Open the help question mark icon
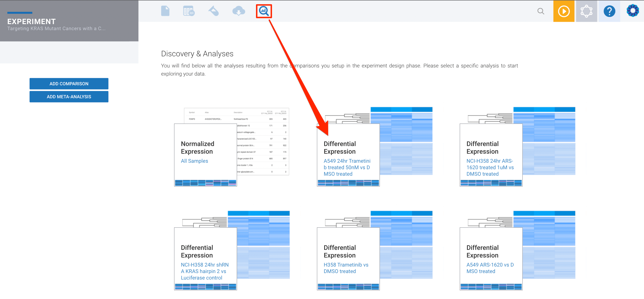The width and height of the screenshot is (644, 299). coord(609,11)
